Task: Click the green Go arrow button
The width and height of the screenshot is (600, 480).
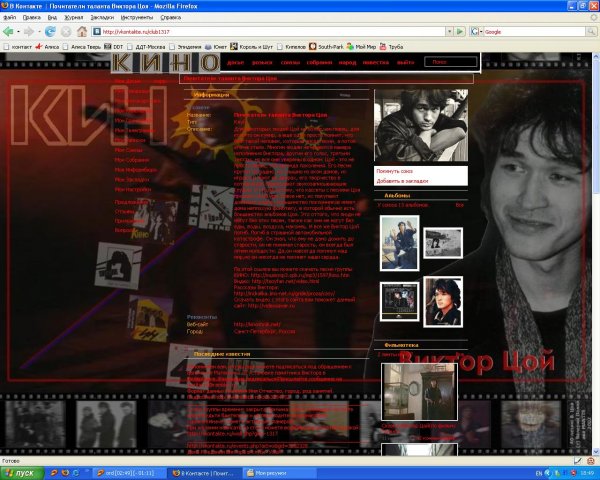Action: (460, 32)
